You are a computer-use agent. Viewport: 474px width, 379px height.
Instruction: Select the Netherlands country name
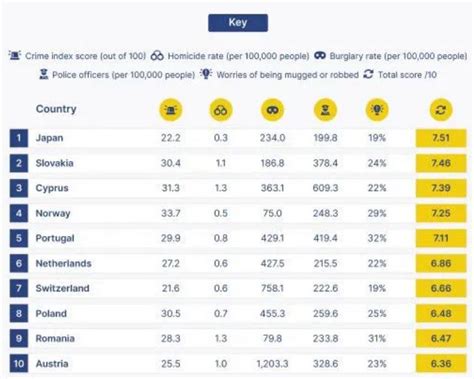63,263
